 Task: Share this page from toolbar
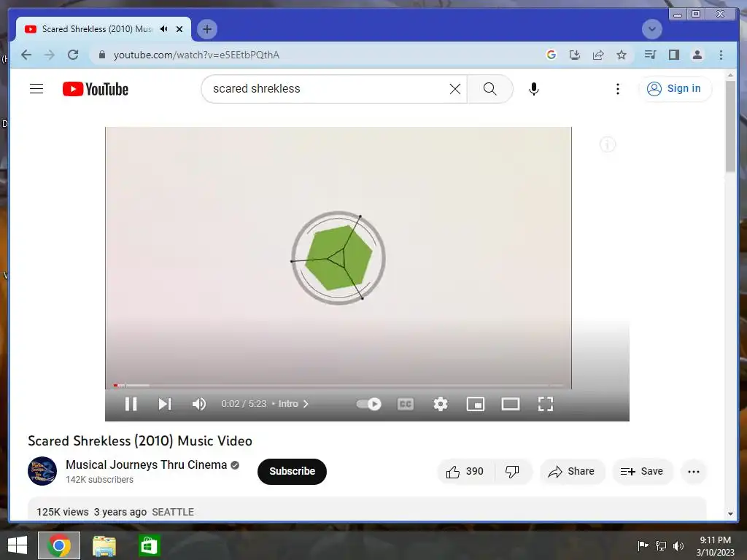[598, 55]
